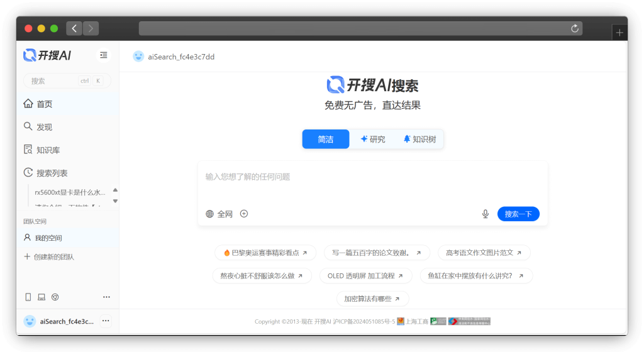Go back with the browser back arrow

pyautogui.click(x=74, y=28)
